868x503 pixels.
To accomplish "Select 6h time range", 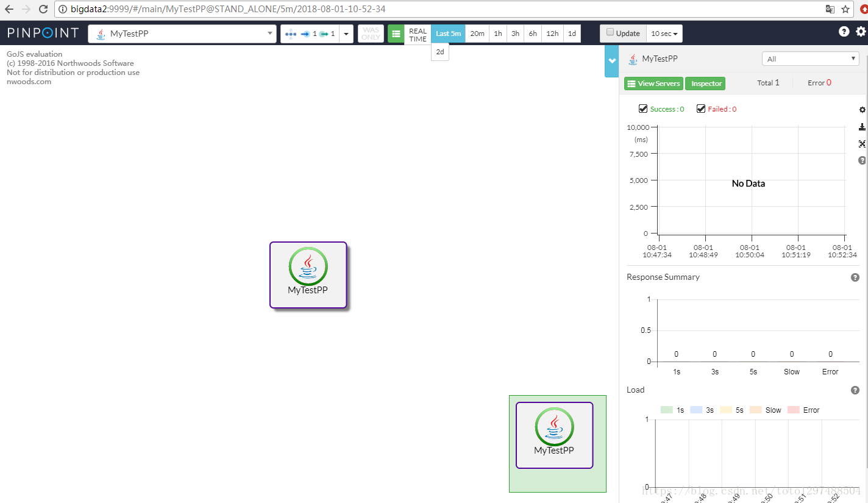I will pyautogui.click(x=533, y=34).
